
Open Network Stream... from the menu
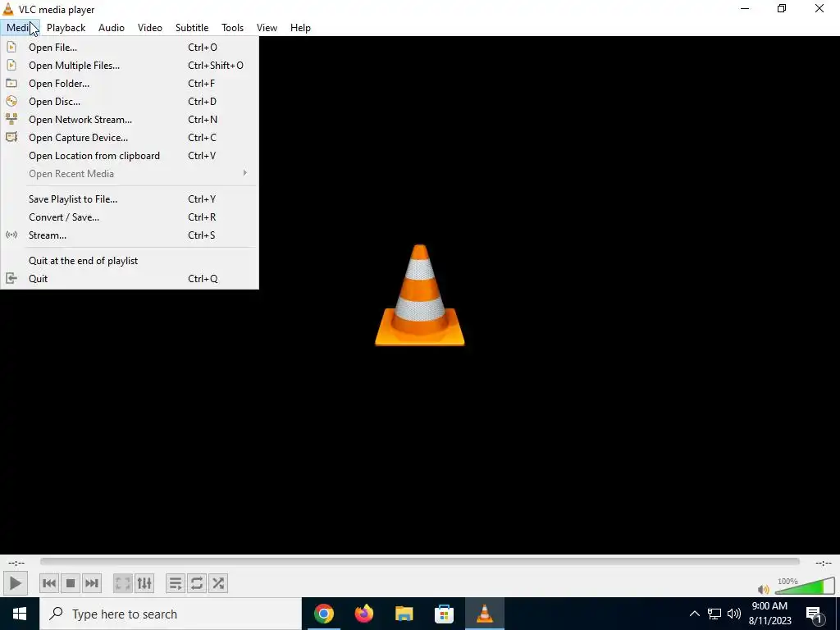point(129,120)
